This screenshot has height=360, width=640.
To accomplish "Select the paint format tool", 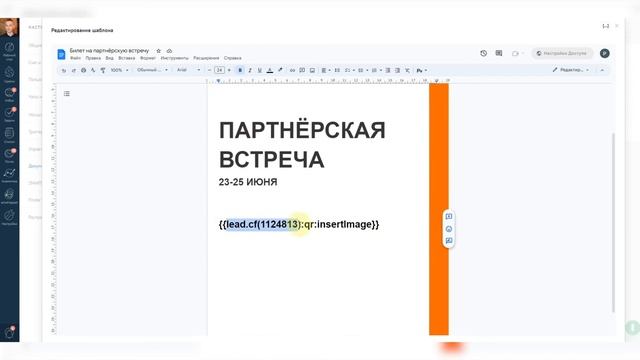I will click(103, 70).
